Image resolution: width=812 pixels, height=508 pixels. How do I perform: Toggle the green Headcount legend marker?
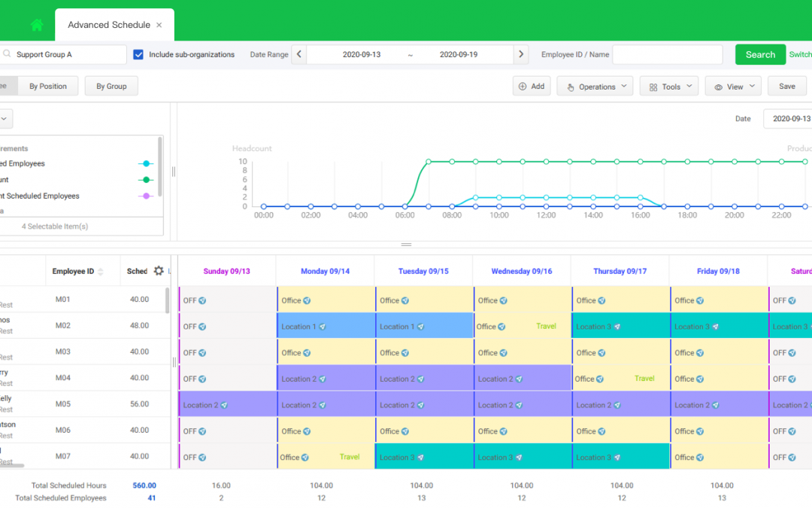pos(146,180)
